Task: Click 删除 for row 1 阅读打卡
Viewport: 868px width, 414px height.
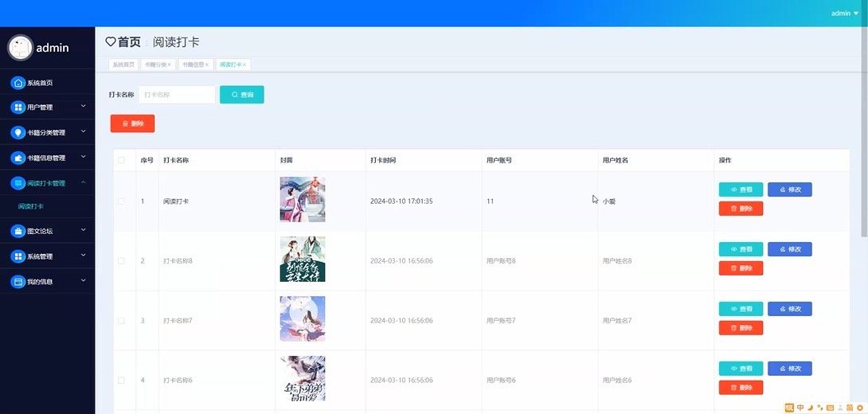Action: pos(741,209)
